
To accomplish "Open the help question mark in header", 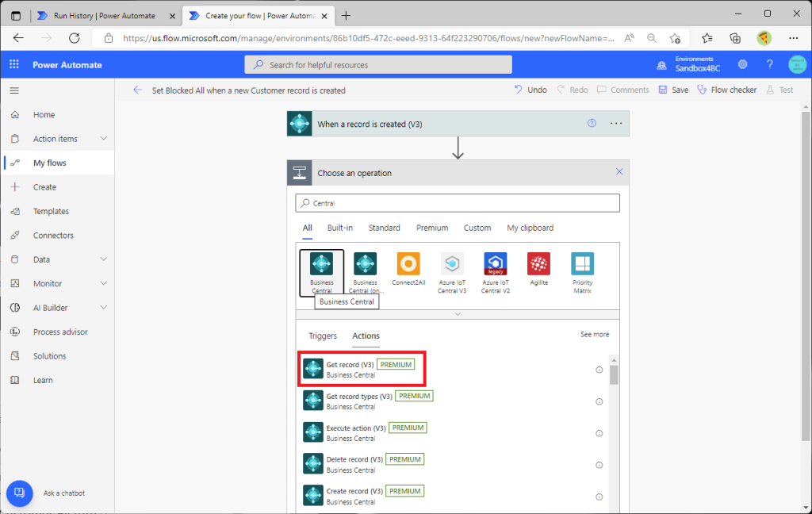I will click(x=769, y=64).
